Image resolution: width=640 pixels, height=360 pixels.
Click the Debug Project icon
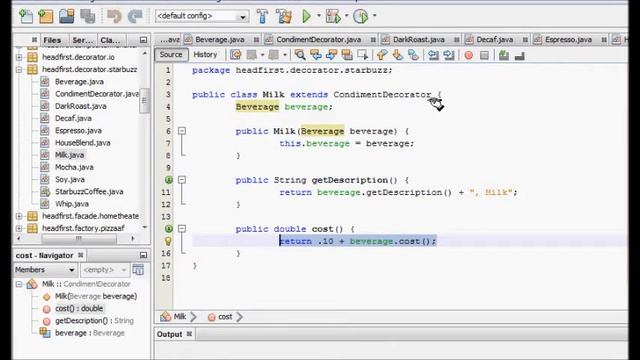(333, 16)
